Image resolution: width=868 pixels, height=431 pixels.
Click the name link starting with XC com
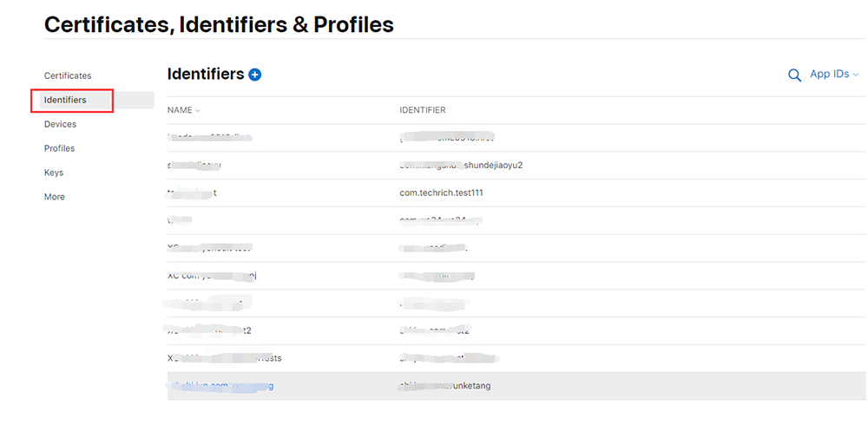click(212, 276)
